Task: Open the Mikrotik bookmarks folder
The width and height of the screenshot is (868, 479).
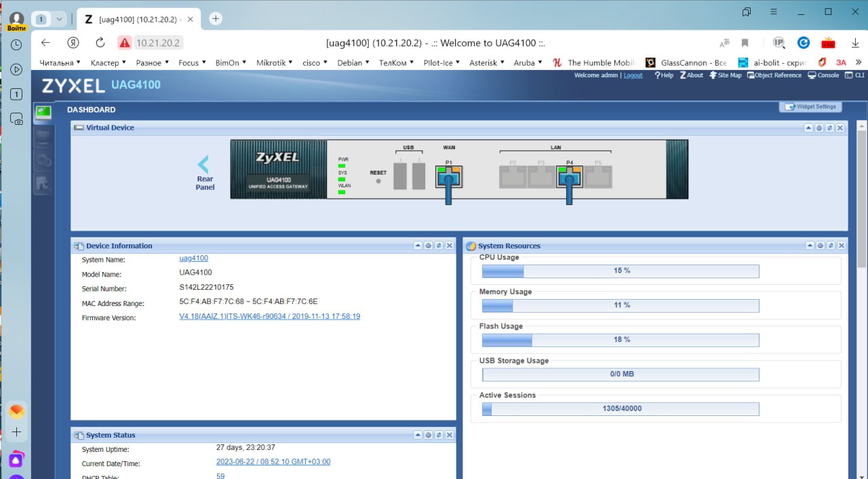Action: point(275,62)
